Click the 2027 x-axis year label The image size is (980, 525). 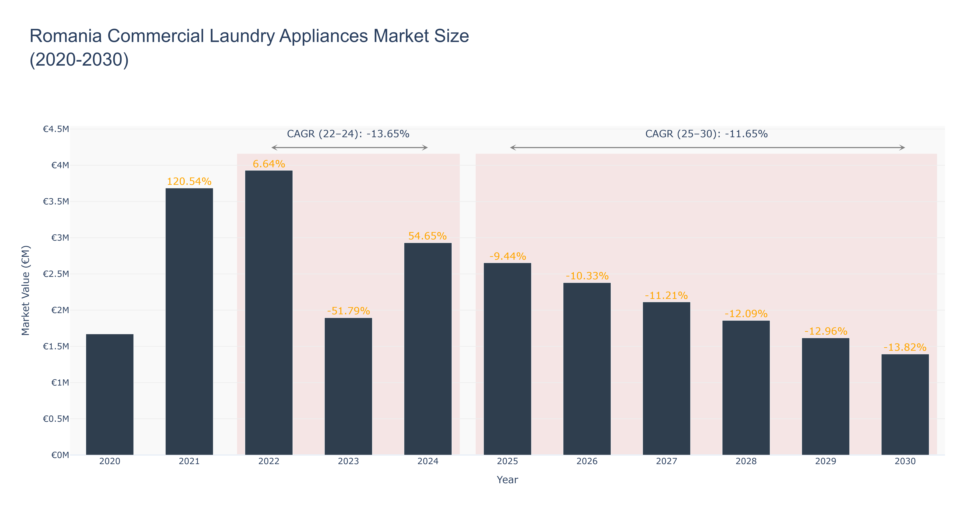point(666,461)
